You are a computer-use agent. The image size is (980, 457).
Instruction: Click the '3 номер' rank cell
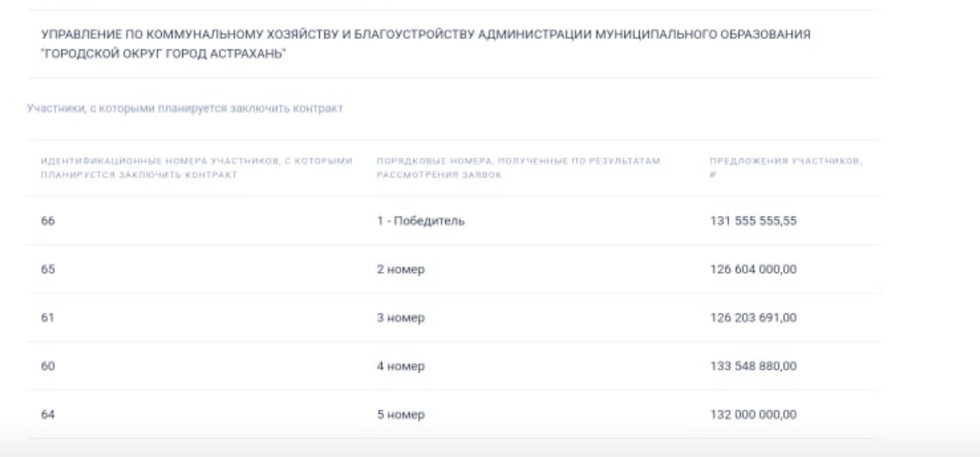400,318
